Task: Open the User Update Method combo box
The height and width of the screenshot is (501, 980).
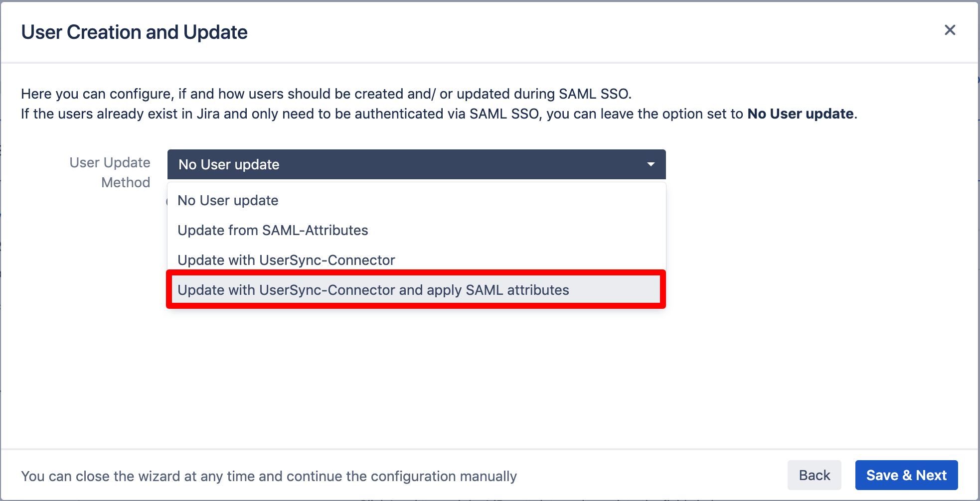Action: [416, 164]
